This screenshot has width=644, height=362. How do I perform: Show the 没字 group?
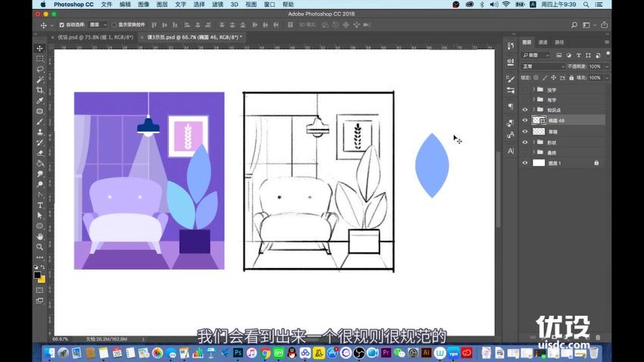click(x=525, y=89)
